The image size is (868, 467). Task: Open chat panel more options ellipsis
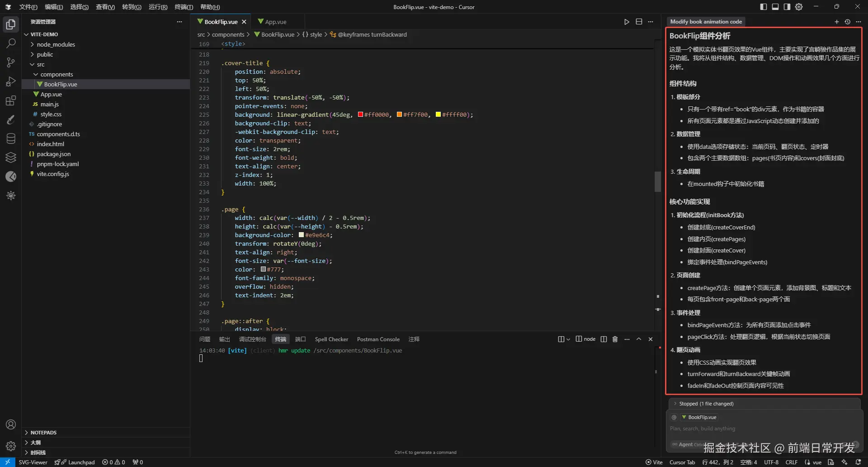pyautogui.click(x=859, y=22)
